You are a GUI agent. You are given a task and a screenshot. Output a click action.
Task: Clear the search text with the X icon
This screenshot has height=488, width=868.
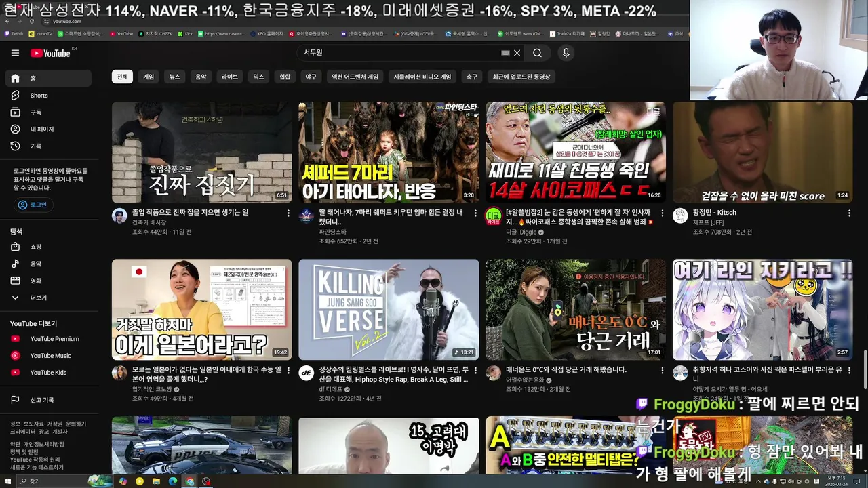[x=517, y=53]
